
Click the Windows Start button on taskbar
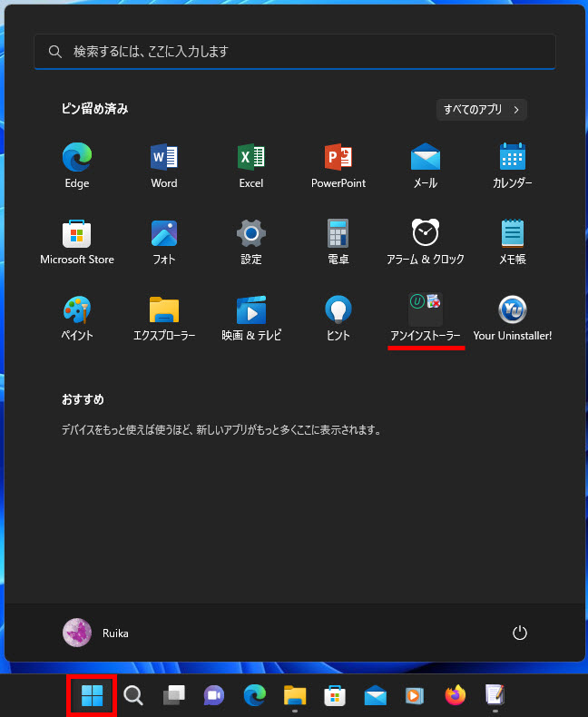click(92, 696)
